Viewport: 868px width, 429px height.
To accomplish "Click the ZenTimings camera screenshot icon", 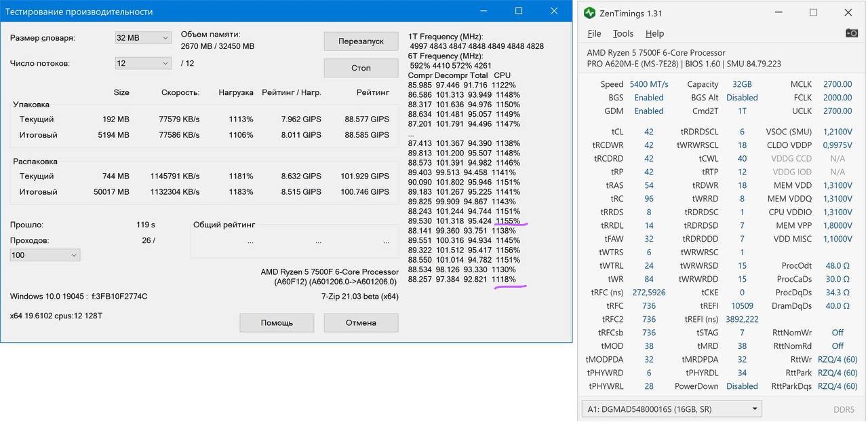I will click(852, 33).
